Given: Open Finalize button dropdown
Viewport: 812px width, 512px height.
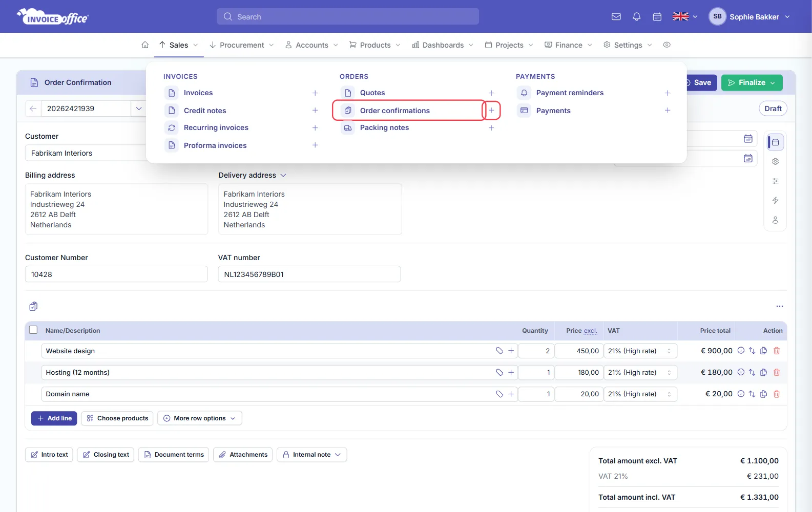Looking at the screenshot, I should 773,82.
